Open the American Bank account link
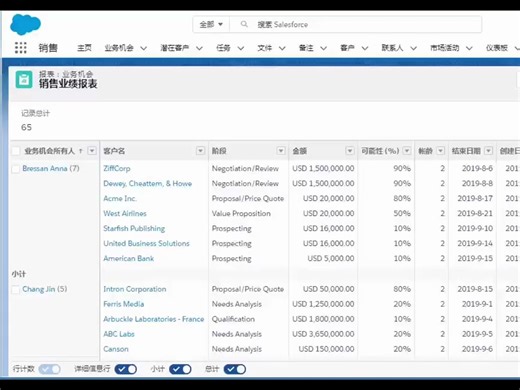The width and height of the screenshot is (520, 390). 129,258
